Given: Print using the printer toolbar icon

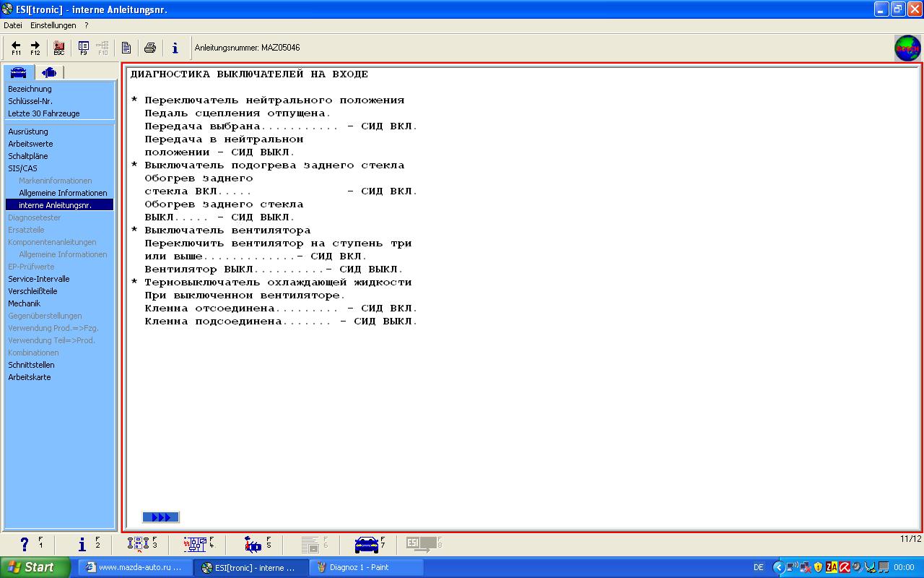Looking at the screenshot, I should pos(150,48).
